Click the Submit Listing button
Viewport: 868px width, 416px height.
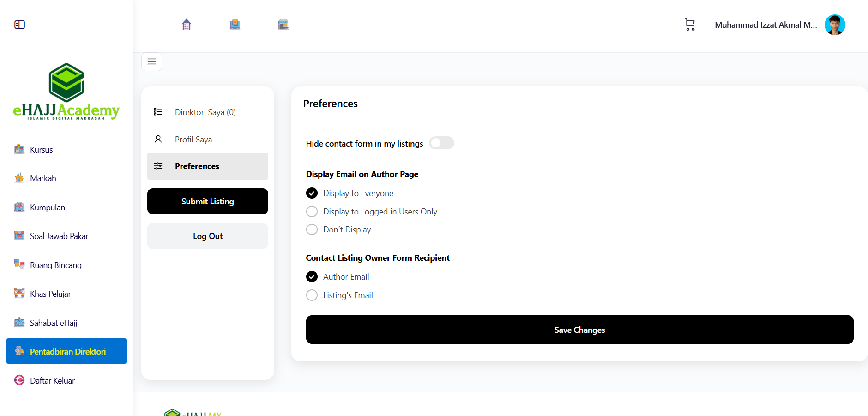[x=208, y=201]
